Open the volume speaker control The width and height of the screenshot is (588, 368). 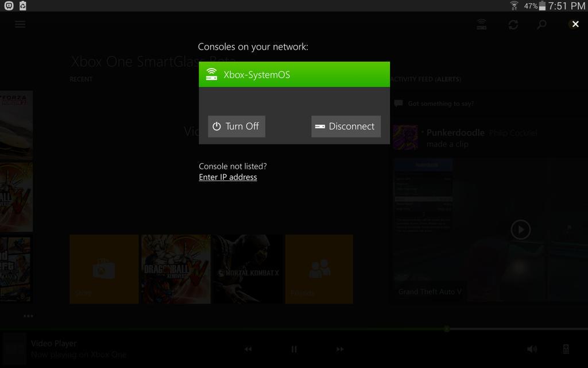pyautogui.click(x=532, y=349)
